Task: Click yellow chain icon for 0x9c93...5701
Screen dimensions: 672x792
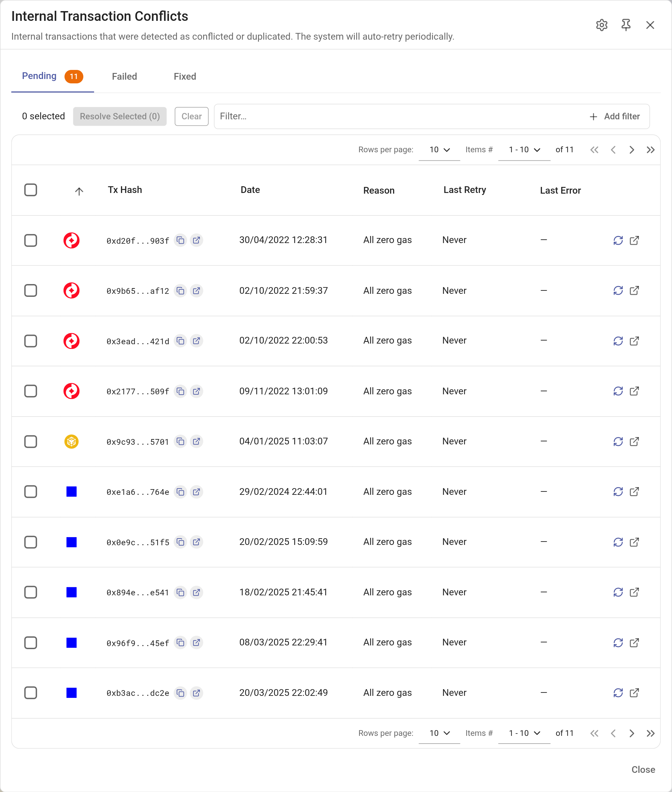Action: 71,441
